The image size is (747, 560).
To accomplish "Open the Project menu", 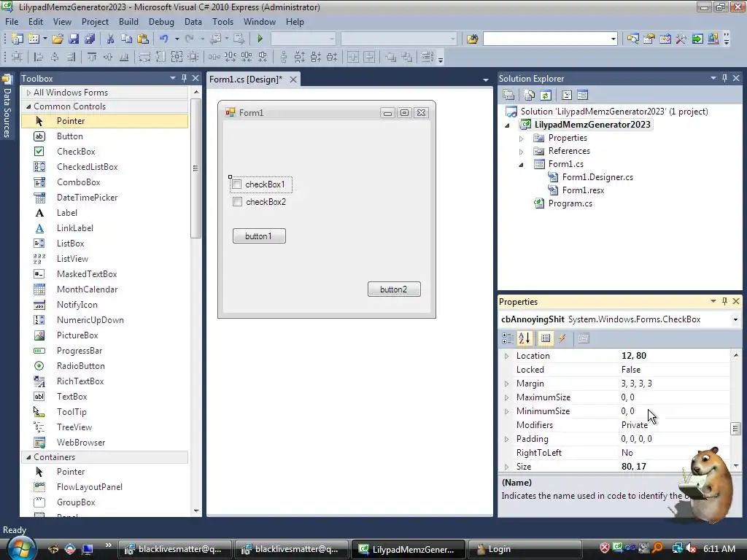I will click(x=95, y=22).
